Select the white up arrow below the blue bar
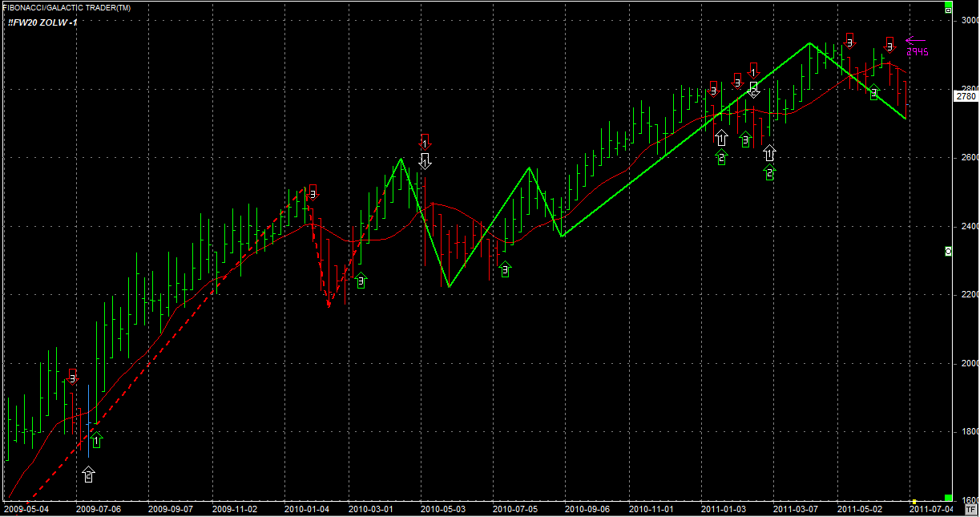This screenshot has width=980, height=517. click(88, 475)
